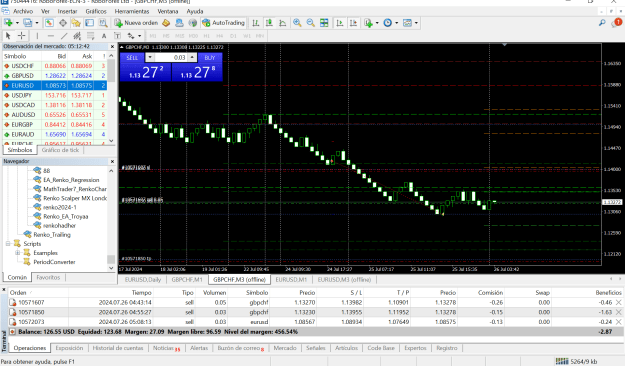This screenshot has width=625, height=366.
Task: Open the Historial de cuentas tab
Action: 118,348
